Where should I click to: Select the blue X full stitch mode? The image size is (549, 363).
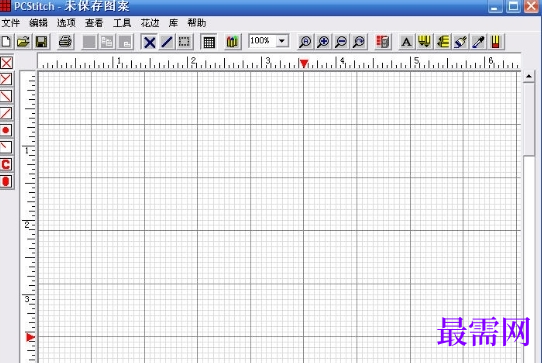pos(150,42)
